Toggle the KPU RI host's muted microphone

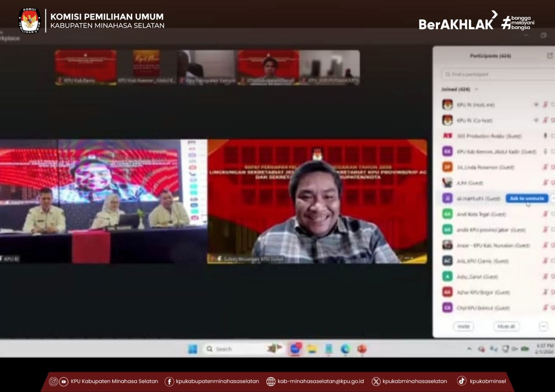pyautogui.click(x=545, y=105)
